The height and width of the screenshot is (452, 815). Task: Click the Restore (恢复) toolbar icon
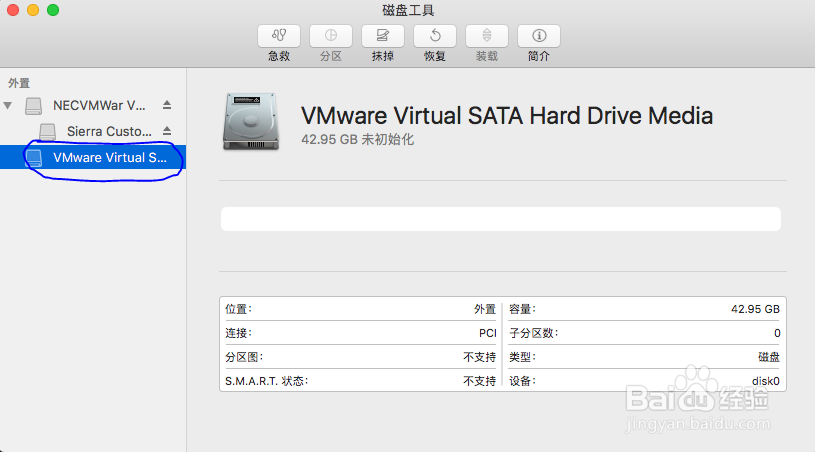pyautogui.click(x=435, y=36)
